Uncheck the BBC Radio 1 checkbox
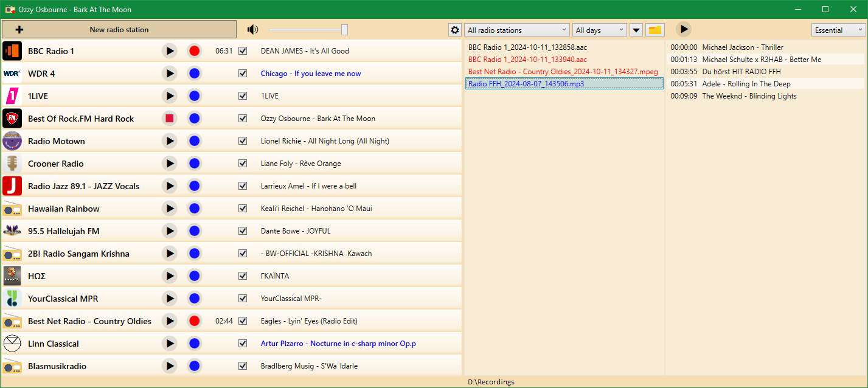Image resolution: width=868 pixels, height=388 pixels. (243, 51)
